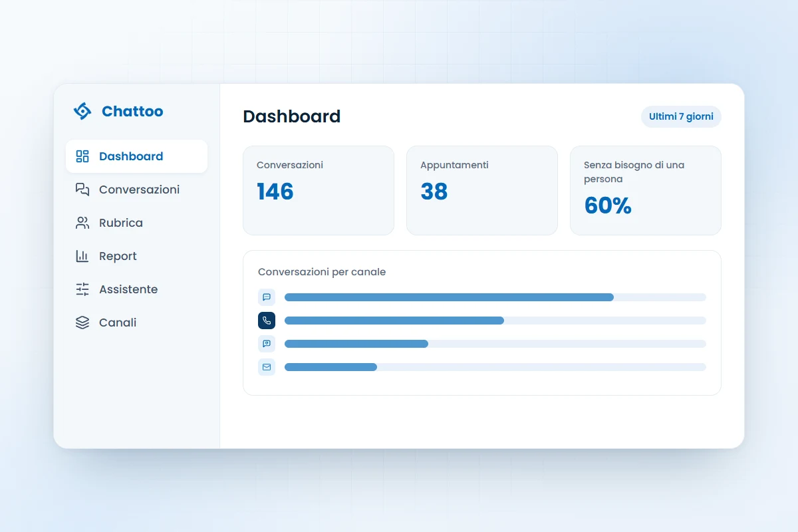
Task: Open the Appuntamenti 38 stat card
Action: pyautogui.click(x=482, y=190)
